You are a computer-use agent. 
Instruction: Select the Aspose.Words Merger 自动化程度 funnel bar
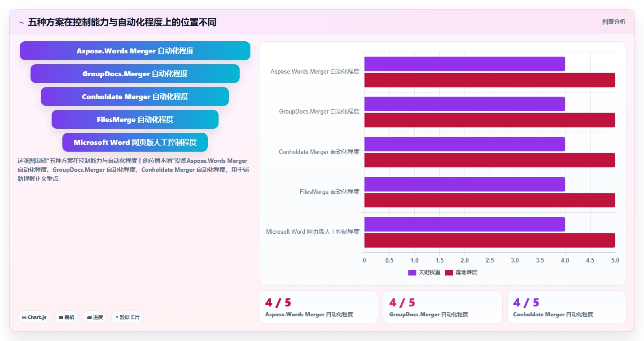tap(135, 51)
